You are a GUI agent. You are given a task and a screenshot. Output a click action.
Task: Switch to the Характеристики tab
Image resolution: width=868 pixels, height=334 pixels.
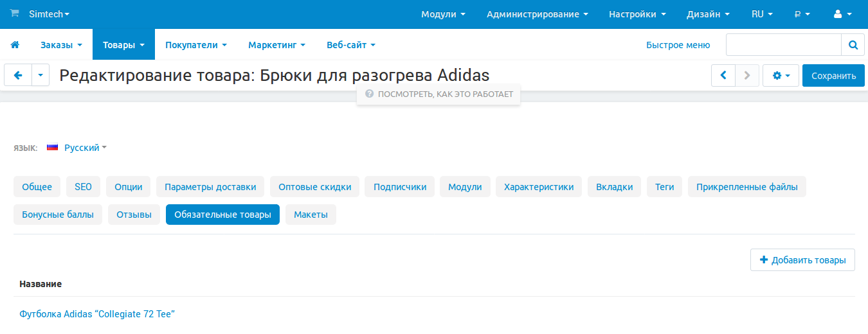pyautogui.click(x=538, y=187)
